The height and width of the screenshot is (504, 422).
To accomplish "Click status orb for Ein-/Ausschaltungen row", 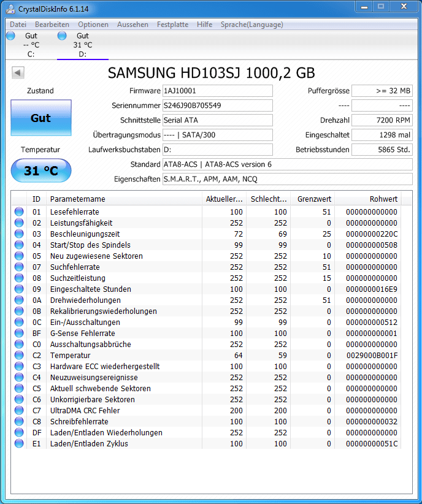I will click(19, 322).
